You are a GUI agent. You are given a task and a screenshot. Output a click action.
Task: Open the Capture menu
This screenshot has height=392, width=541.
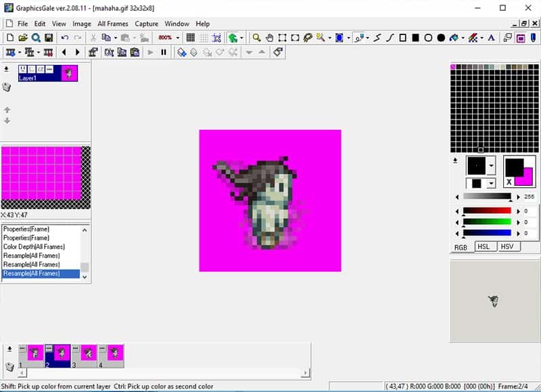click(x=147, y=24)
